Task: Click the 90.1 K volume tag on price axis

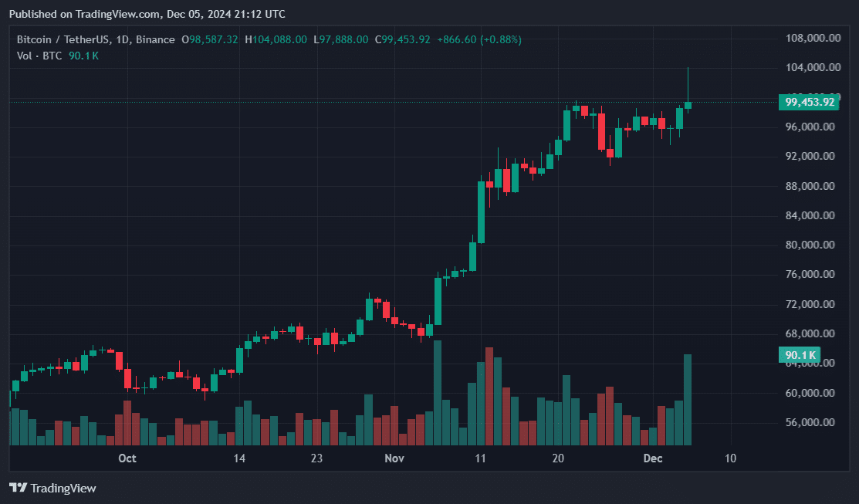Action: pyautogui.click(x=800, y=355)
